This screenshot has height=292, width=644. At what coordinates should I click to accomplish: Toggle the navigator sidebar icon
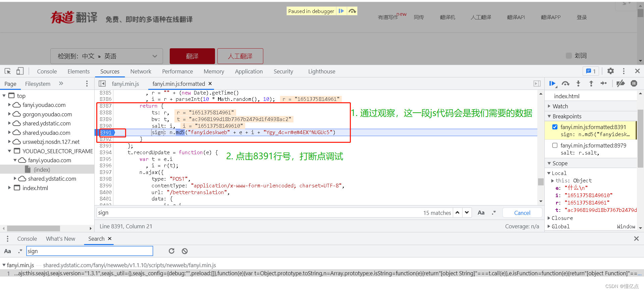tap(102, 83)
